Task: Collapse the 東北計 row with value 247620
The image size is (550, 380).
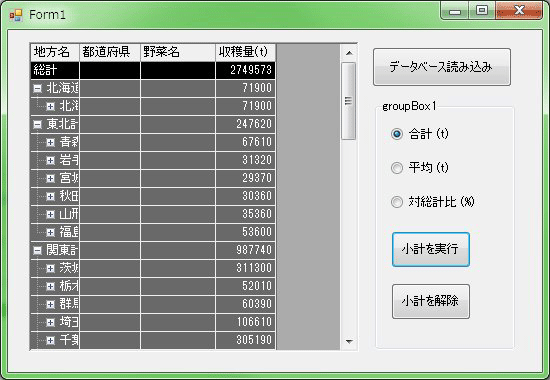Action: pyautogui.click(x=38, y=124)
